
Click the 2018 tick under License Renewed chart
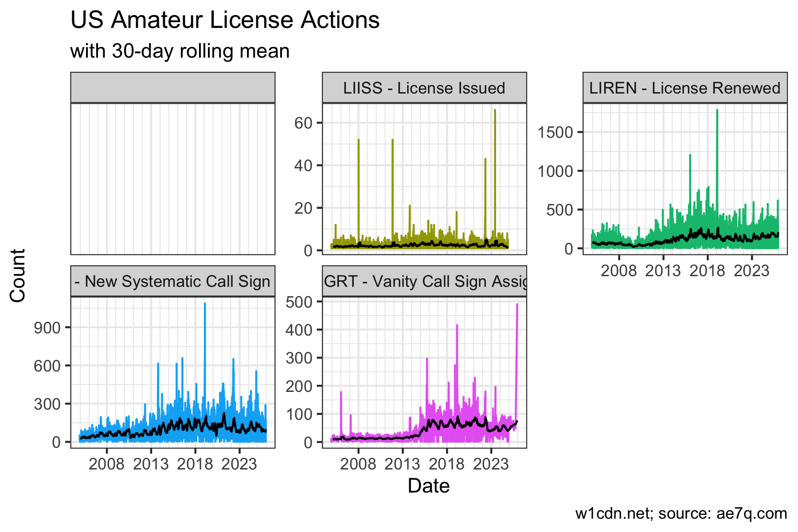tap(707, 271)
